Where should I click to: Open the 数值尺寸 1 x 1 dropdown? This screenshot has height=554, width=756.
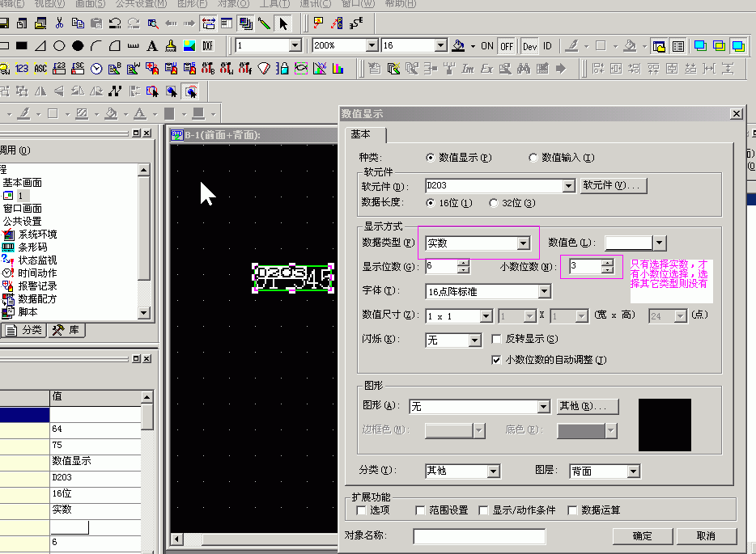(486, 316)
